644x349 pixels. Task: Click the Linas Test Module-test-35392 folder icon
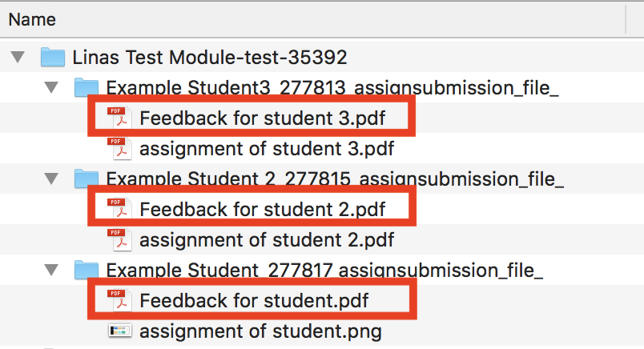tap(53, 57)
